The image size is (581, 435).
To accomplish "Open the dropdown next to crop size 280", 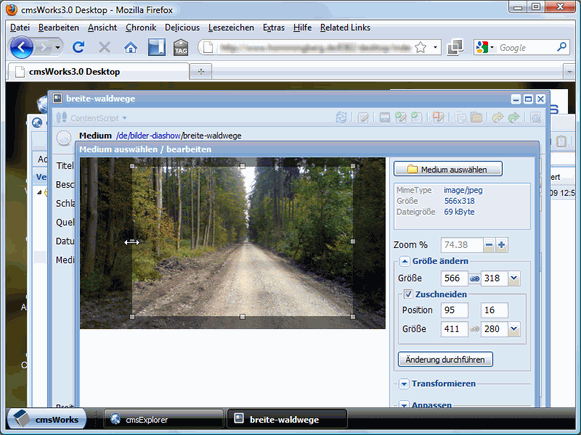I will tap(514, 329).
